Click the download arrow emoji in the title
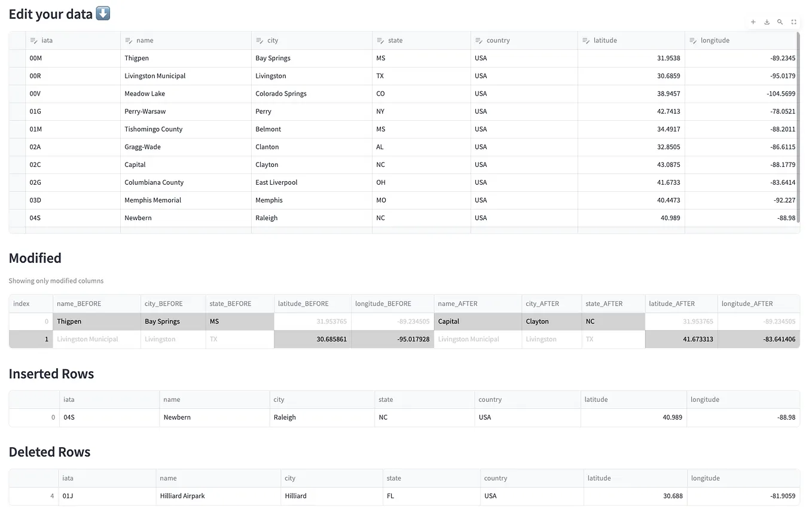Screen dimensions: 812x520 pos(102,13)
